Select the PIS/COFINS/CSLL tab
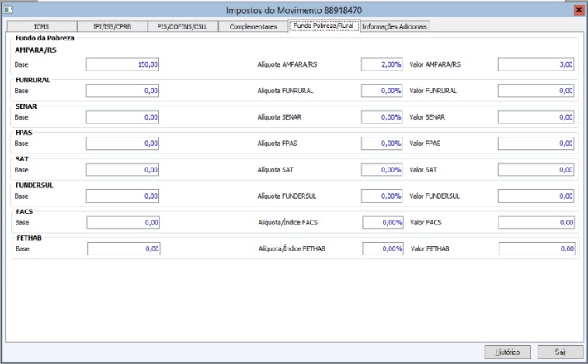 click(183, 26)
